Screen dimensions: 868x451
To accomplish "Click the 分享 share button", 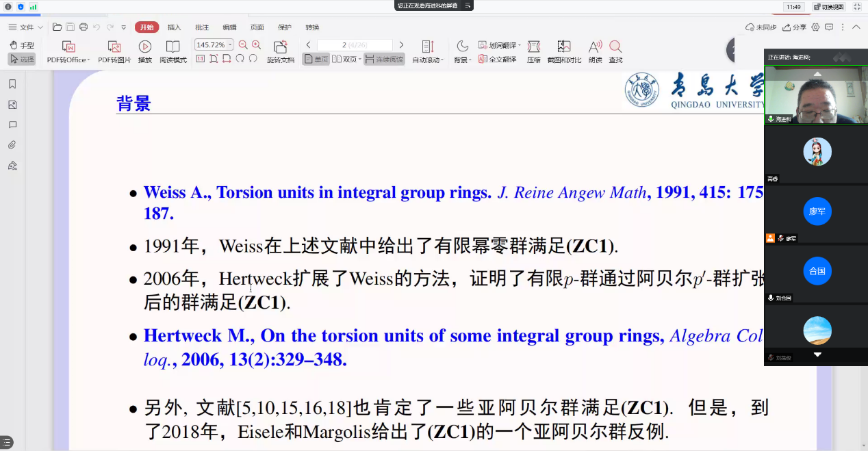I will tap(795, 27).
